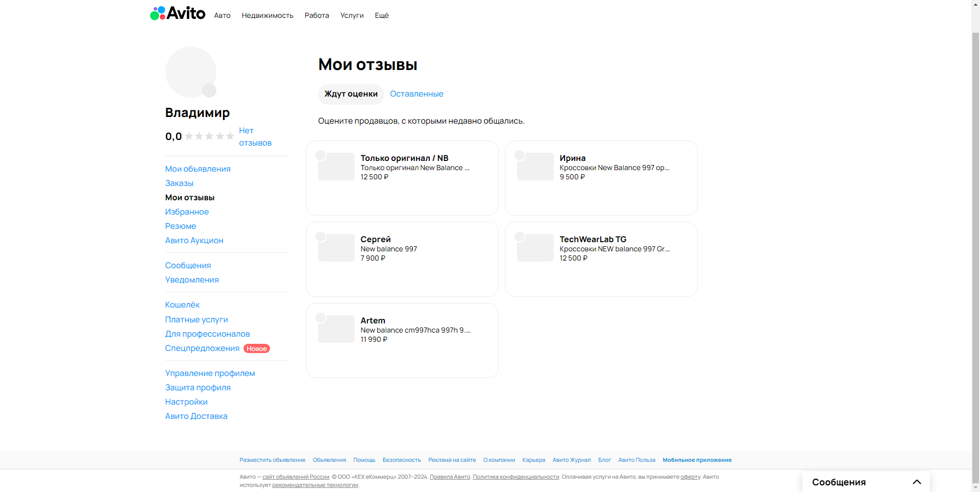Open Управление профилем

(x=210, y=373)
